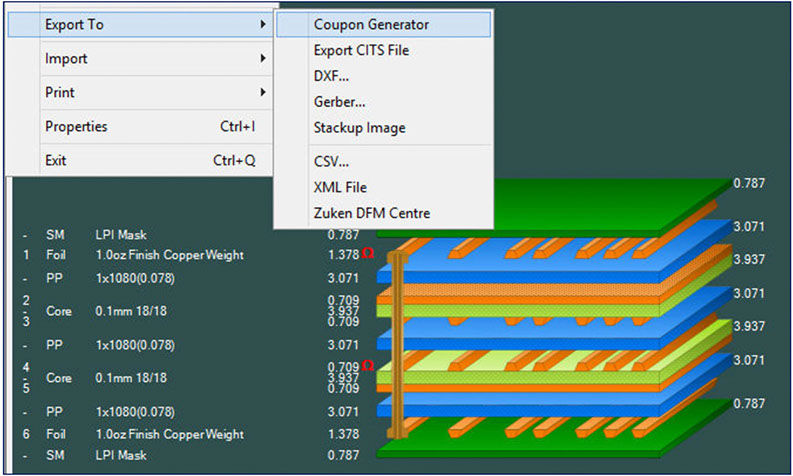
Task: Select the layer 6 Foil row
Action: tap(169, 435)
